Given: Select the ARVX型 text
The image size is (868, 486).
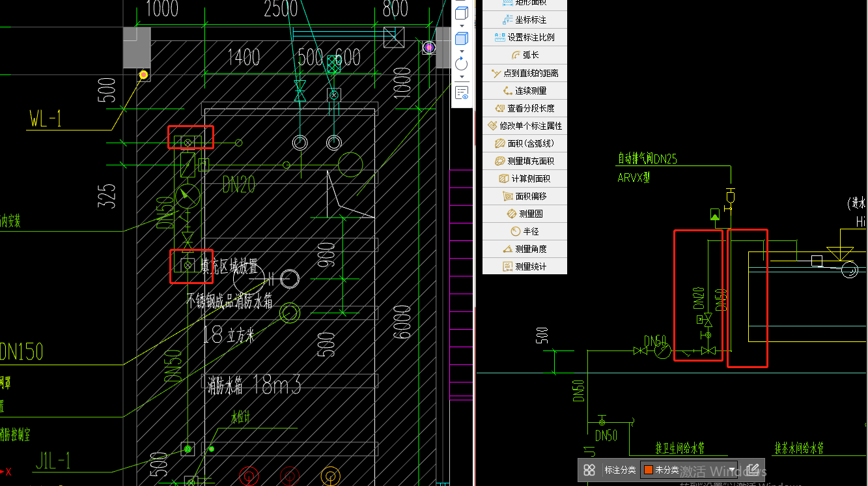Looking at the screenshot, I should tap(634, 177).
